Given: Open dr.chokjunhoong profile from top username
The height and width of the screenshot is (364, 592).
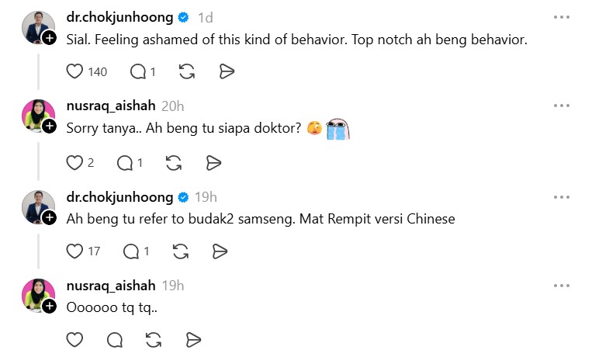Looking at the screenshot, I should [119, 17].
